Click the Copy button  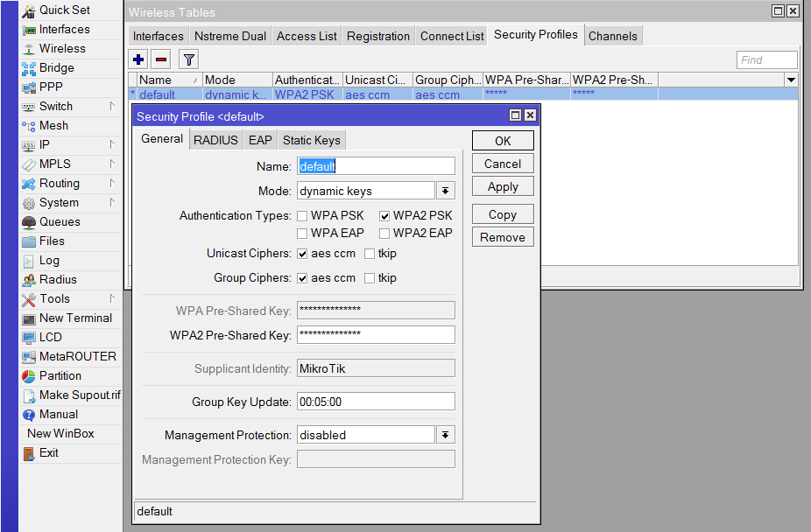[503, 214]
